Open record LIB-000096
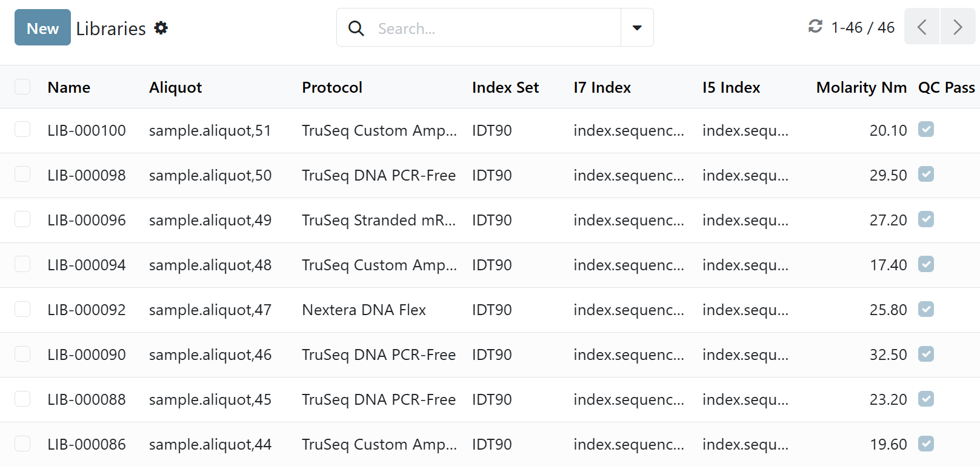 tap(87, 220)
